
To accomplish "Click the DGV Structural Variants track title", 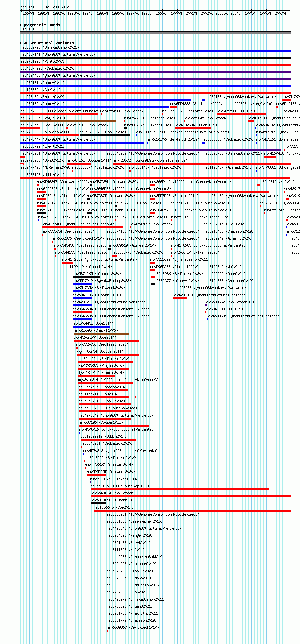I will point(47,43).
